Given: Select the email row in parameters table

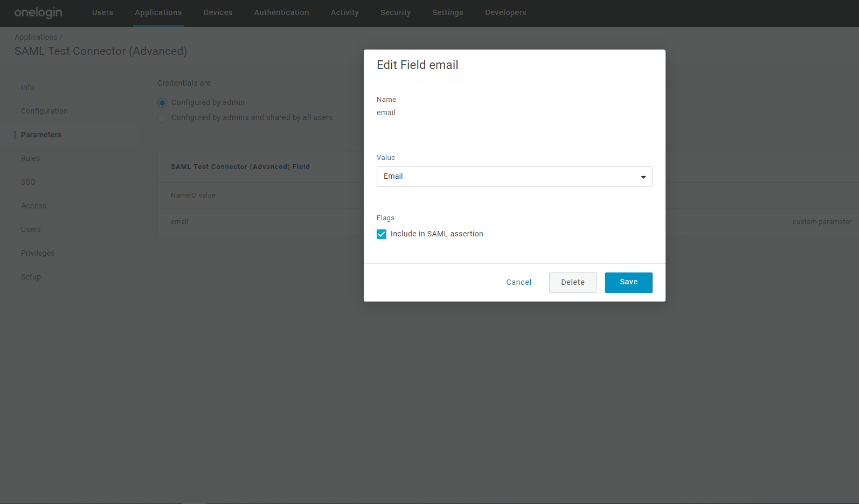Looking at the screenshot, I should [x=508, y=222].
